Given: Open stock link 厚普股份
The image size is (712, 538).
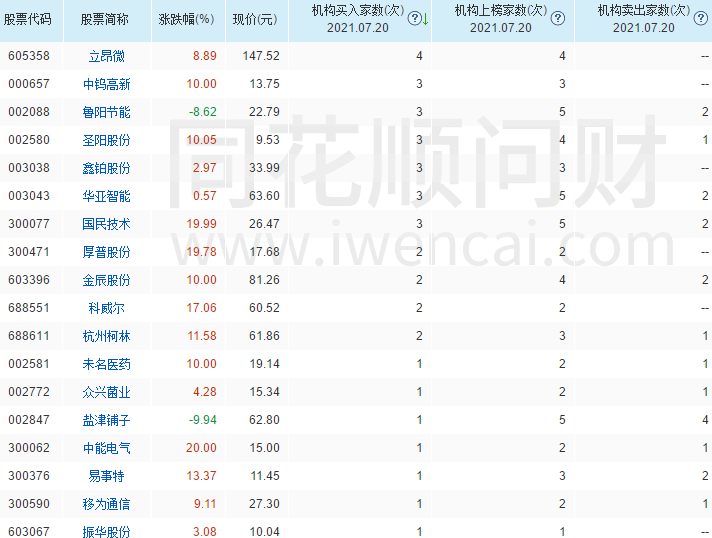Looking at the screenshot, I should tap(107, 252).
